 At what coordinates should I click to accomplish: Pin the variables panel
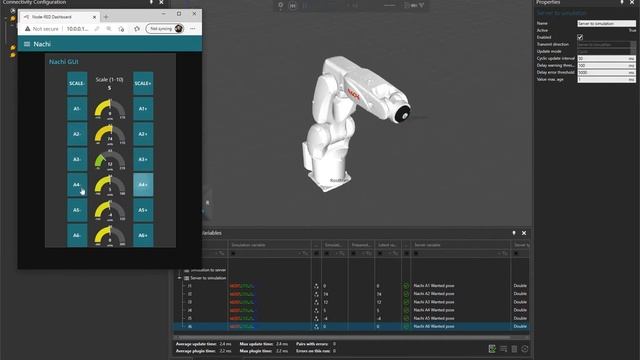tap(514, 233)
